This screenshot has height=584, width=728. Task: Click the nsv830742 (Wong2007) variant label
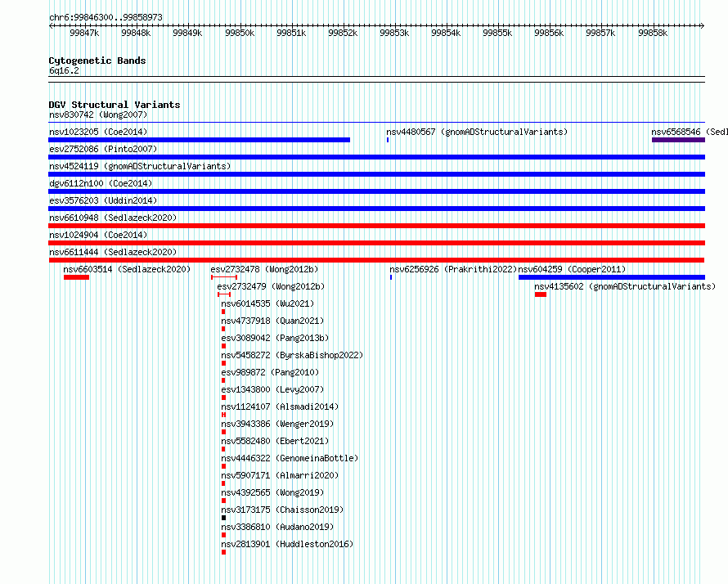tap(98, 115)
